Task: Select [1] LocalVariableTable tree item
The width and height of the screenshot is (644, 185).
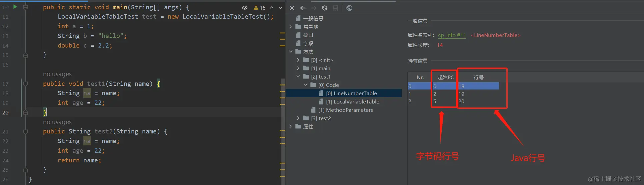Action: (352, 101)
